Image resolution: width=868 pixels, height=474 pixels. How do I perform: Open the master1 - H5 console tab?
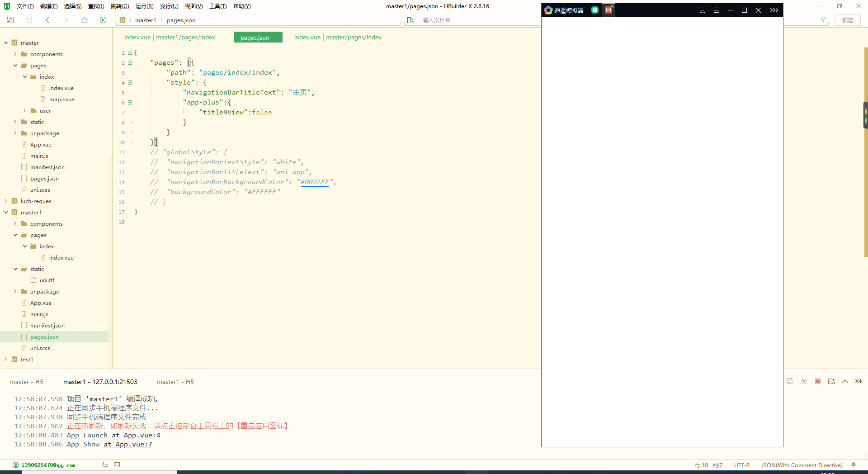tap(175, 382)
